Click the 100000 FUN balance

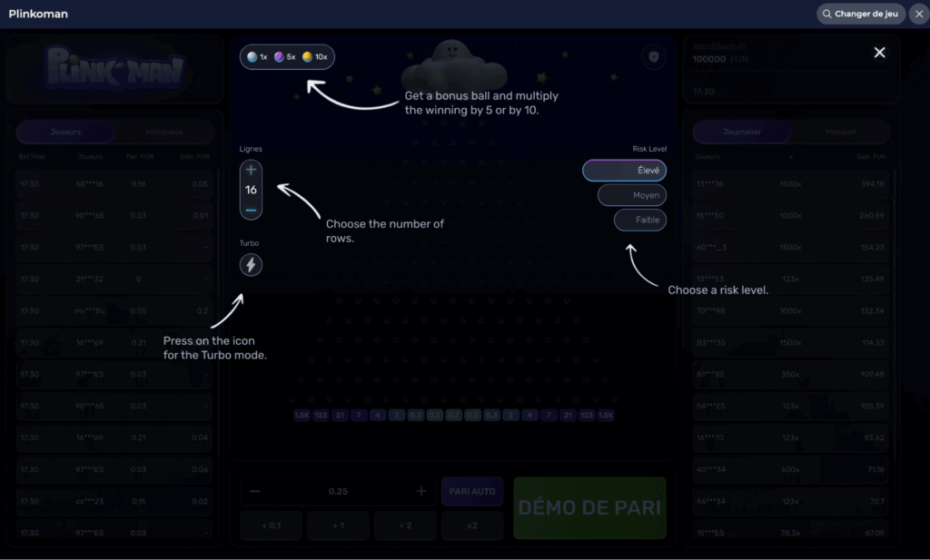[720, 59]
